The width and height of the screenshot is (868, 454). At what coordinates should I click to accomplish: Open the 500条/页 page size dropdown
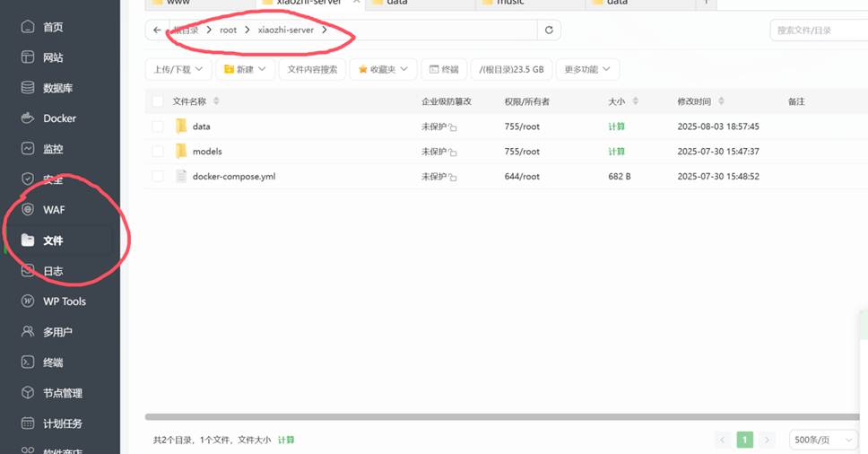(822, 440)
